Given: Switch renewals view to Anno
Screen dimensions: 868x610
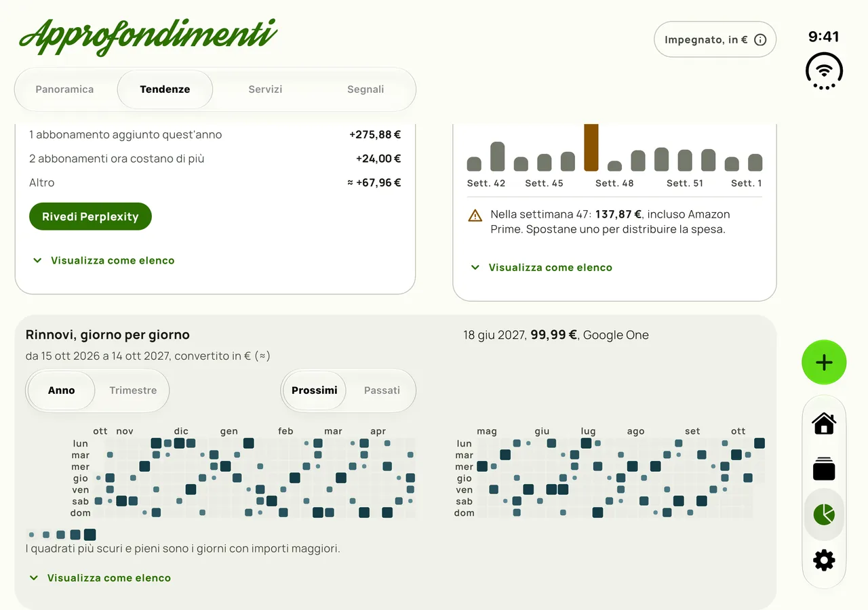Looking at the screenshot, I should coord(62,390).
